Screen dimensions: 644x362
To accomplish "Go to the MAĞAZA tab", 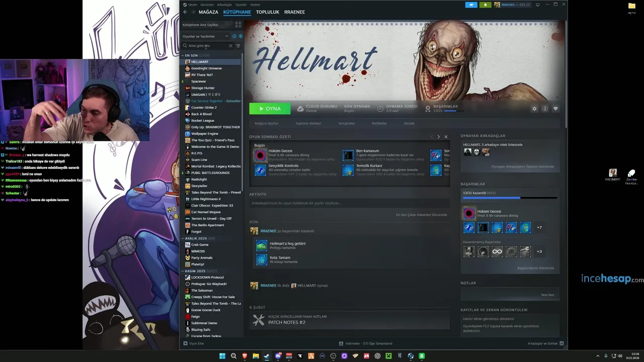I will coord(208,12).
